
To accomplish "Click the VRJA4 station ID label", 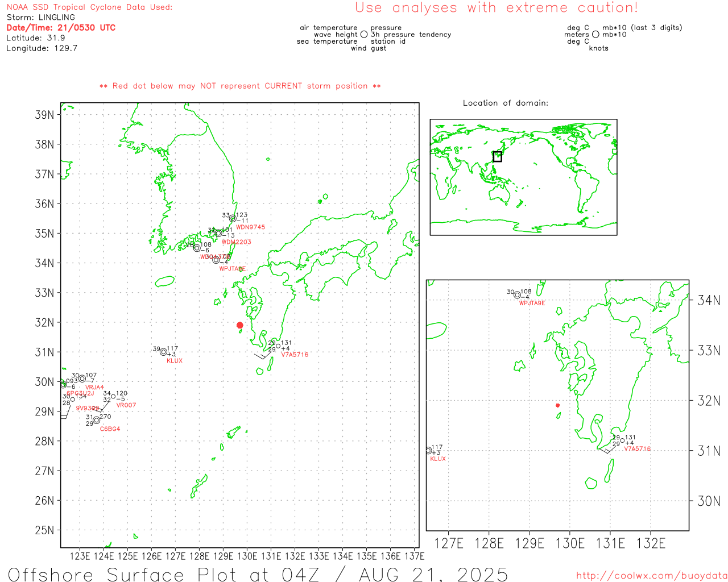I will 94,388.
